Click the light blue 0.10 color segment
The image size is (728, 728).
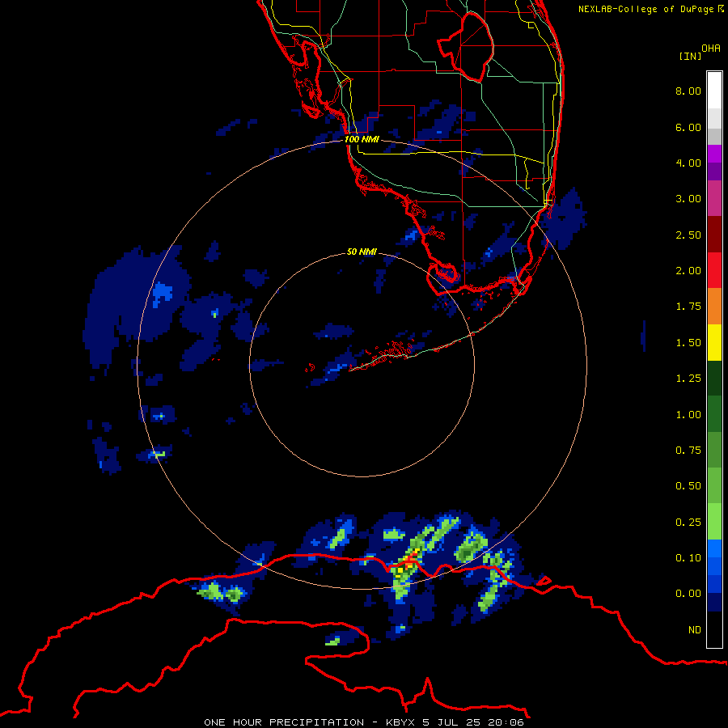(714, 548)
